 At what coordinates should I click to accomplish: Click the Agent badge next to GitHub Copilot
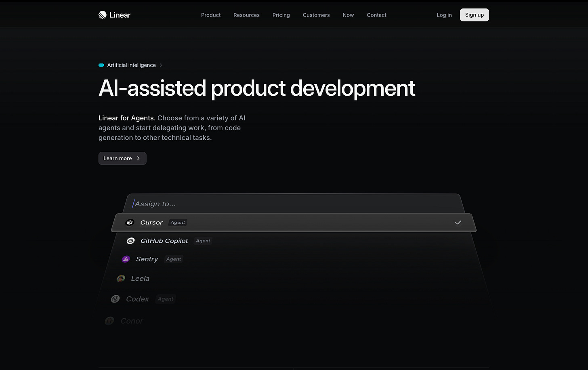(x=203, y=241)
